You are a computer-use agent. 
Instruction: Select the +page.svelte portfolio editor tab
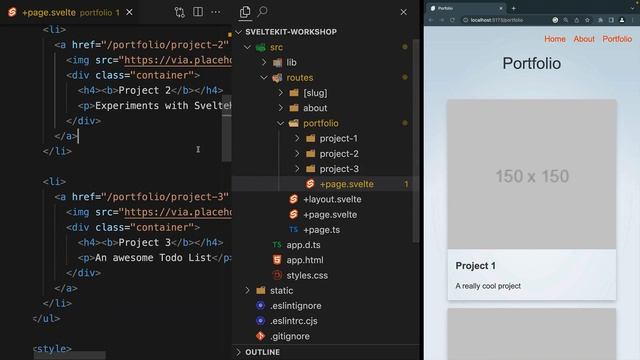[69, 13]
